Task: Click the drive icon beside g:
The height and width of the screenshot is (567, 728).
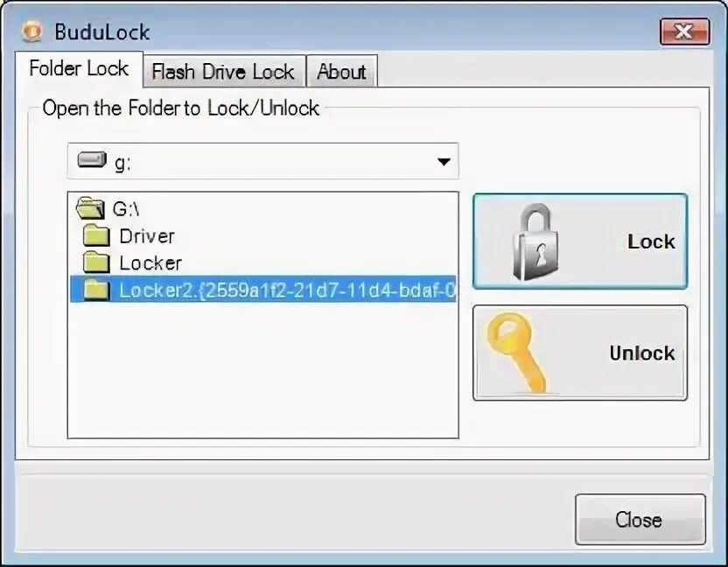Action: click(x=92, y=160)
